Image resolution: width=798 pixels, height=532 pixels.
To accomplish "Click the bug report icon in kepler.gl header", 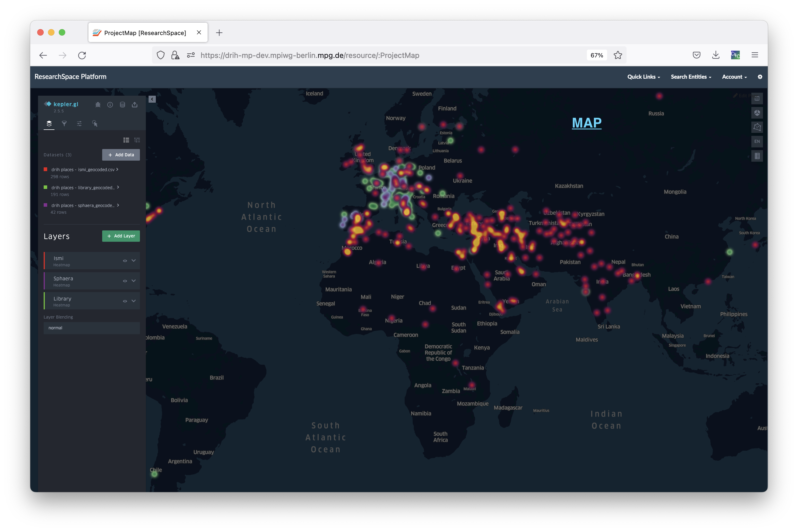I will 98,105.
